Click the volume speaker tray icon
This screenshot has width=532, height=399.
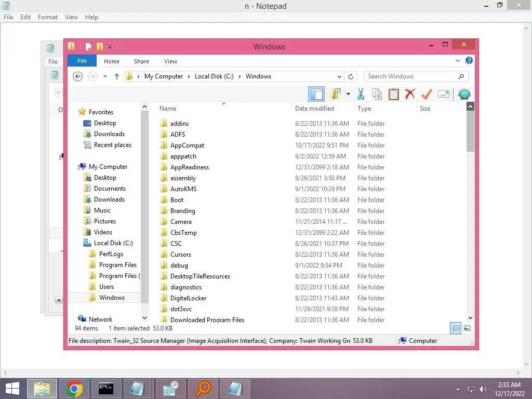pyautogui.click(x=483, y=389)
